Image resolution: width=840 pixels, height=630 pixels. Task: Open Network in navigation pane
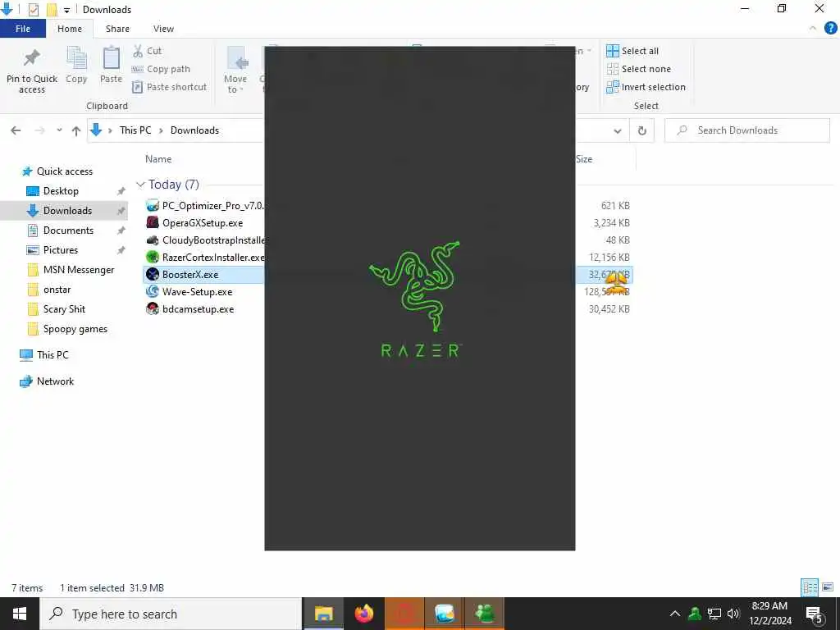point(55,381)
